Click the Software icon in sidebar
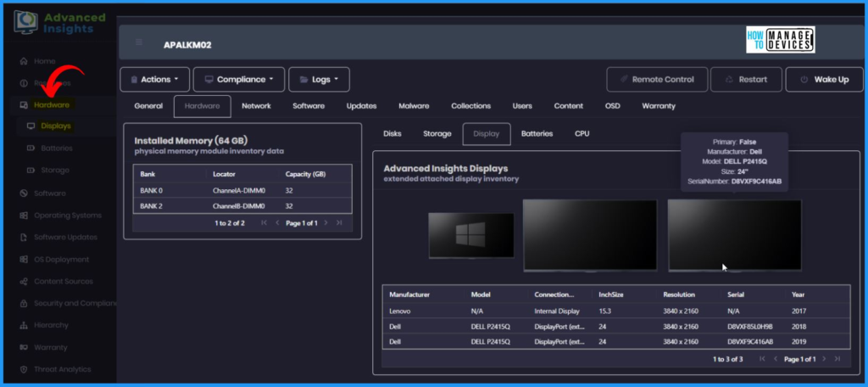The width and height of the screenshot is (868, 387). (23, 193)
